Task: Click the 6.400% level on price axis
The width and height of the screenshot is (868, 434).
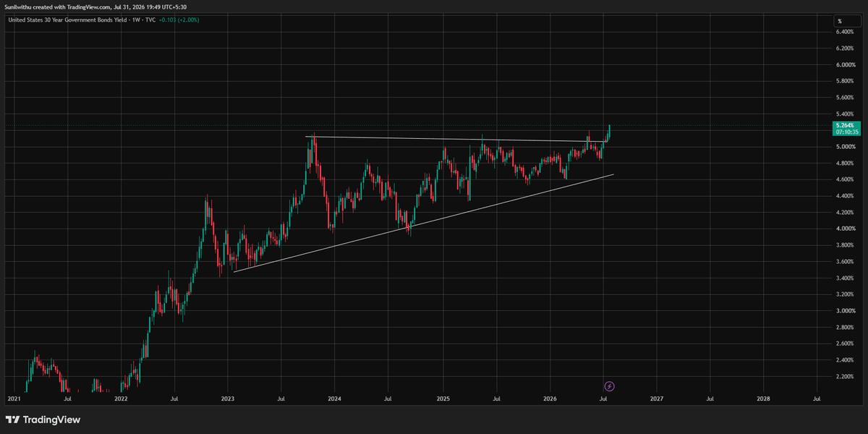Action: click(x=846, y=32)
